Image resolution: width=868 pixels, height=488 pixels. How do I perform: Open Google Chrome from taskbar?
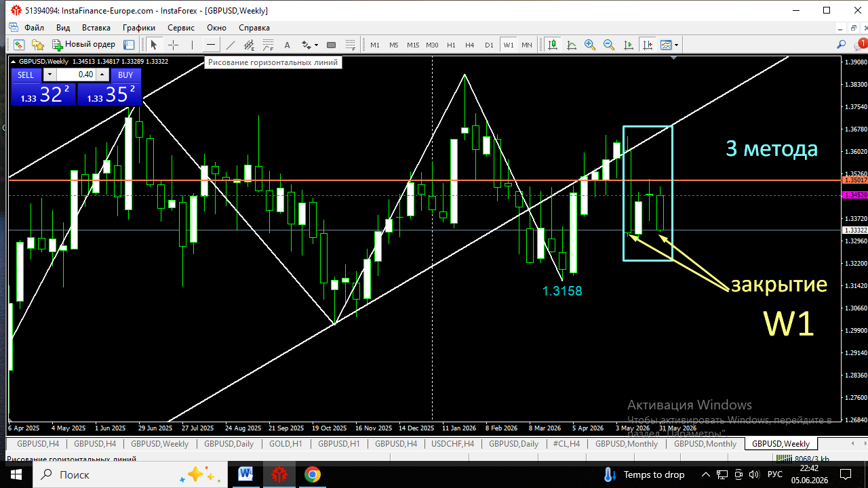[x=312, y=474]
